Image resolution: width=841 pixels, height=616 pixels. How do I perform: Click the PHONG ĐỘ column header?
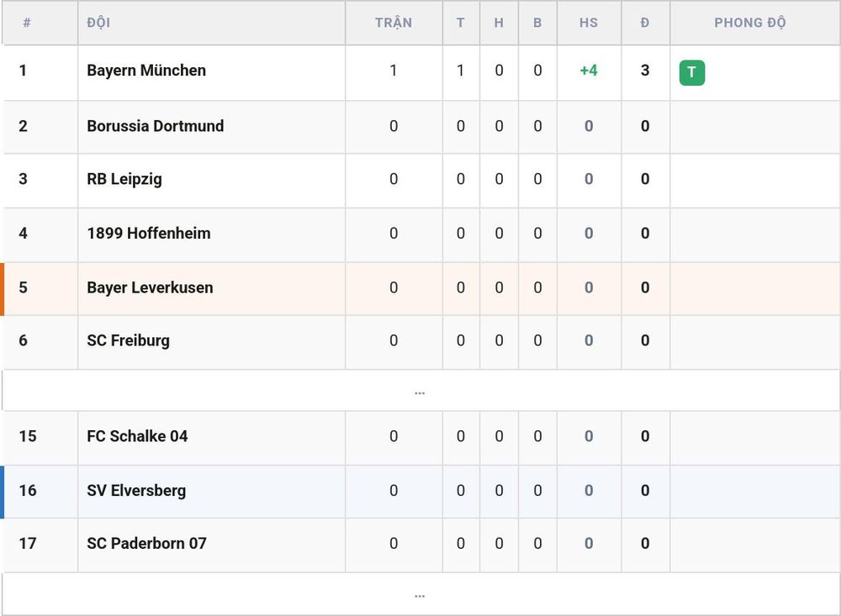[x=750, y=23]
